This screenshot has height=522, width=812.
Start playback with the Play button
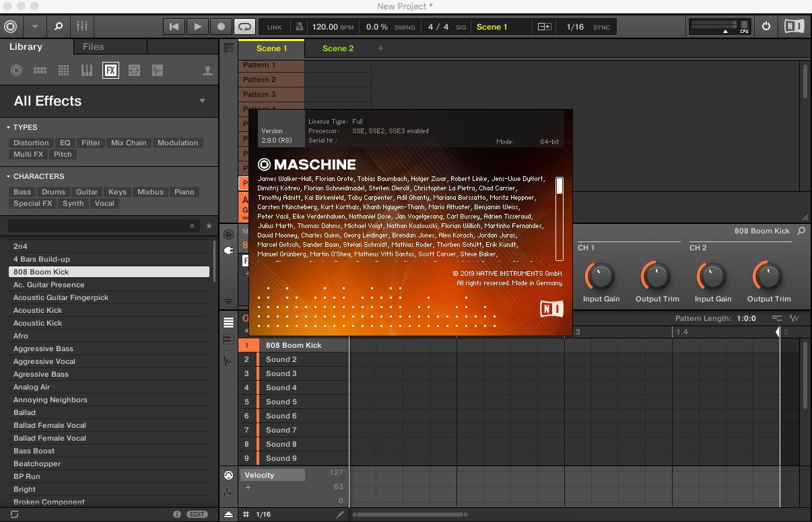[197, 27]
